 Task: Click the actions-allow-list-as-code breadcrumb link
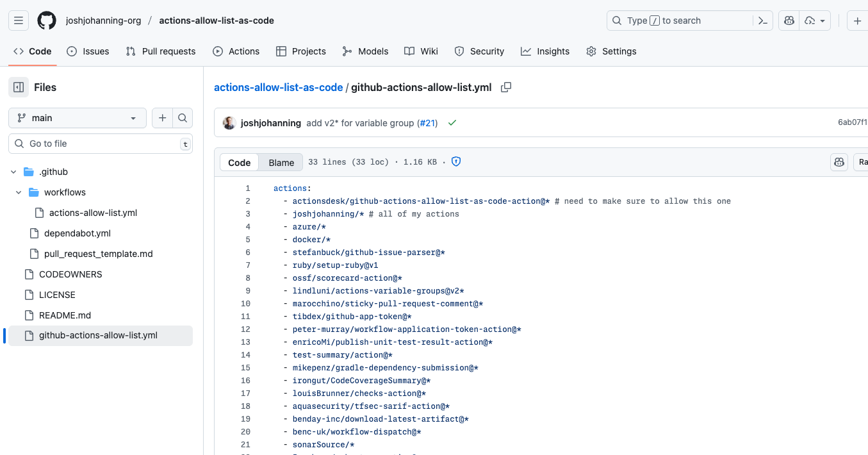[x=278, y=87]
